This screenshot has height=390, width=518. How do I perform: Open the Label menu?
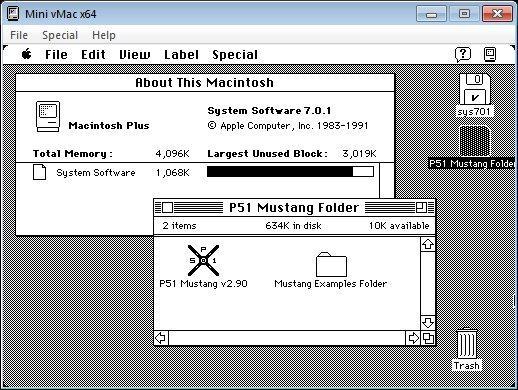[181, 55]
